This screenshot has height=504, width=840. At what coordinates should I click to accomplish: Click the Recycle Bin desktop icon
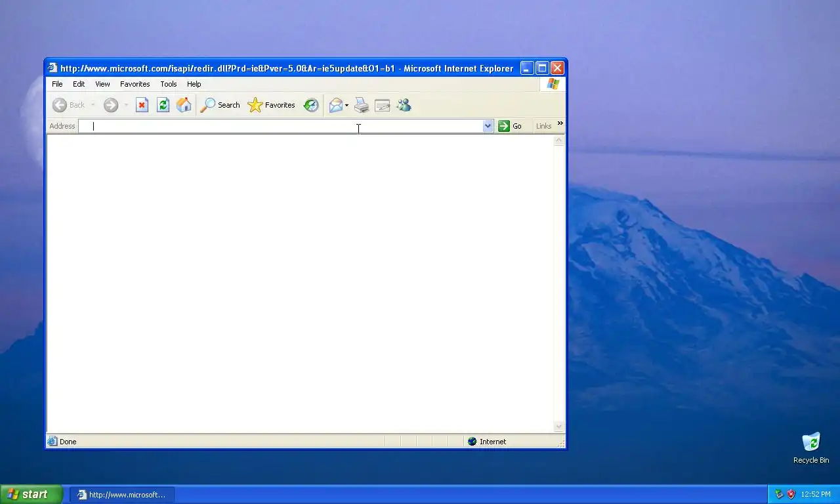pos(811,442)
